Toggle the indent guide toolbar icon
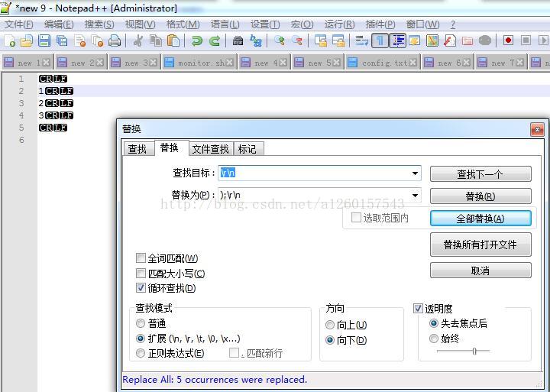 [398, 40]
